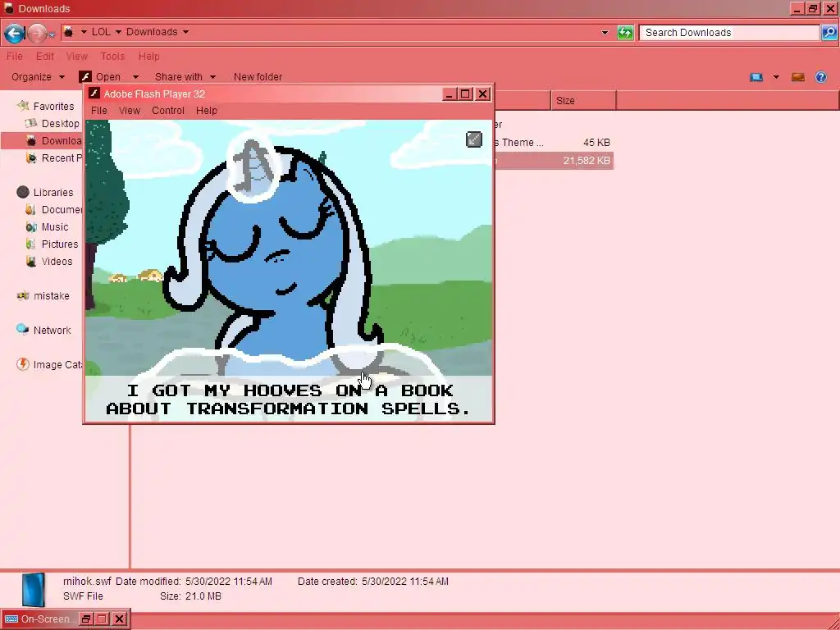Viewport: 840px width, 630px height.
Task: Click the Documents library icon
Action: (x=31, y=209)
